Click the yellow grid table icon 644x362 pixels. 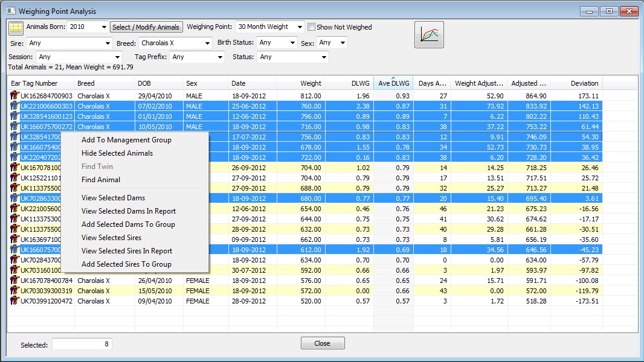(16, 27)
